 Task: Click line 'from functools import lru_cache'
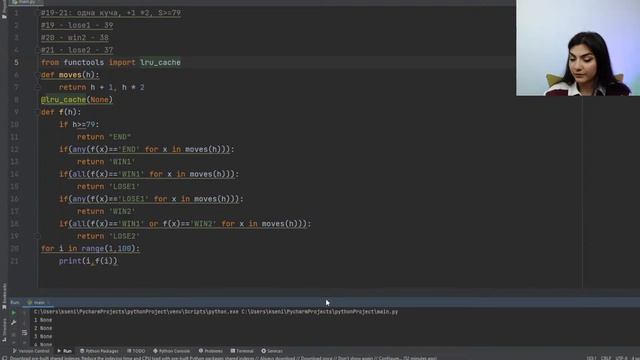tap(111, 62)
